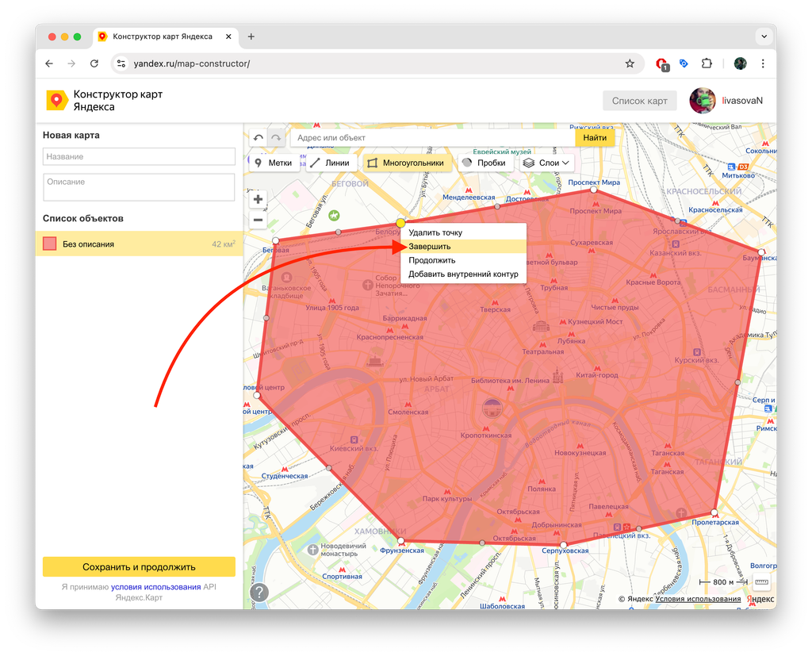Click the polygon vertex near Фрунзенская
Screen dimensions: 812x656
click(x=400, y=541)
